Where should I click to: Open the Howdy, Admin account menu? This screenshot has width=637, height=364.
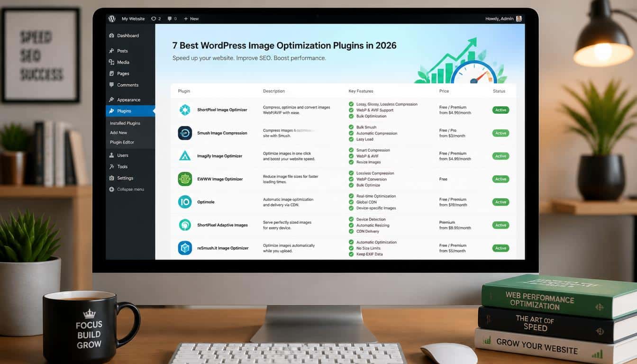[503, 18]
